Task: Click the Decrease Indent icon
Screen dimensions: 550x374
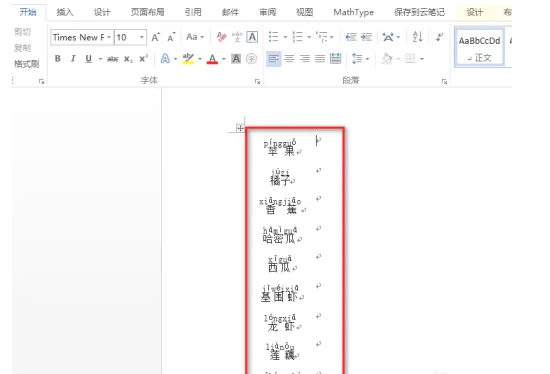Action: (x=351, y=37)
